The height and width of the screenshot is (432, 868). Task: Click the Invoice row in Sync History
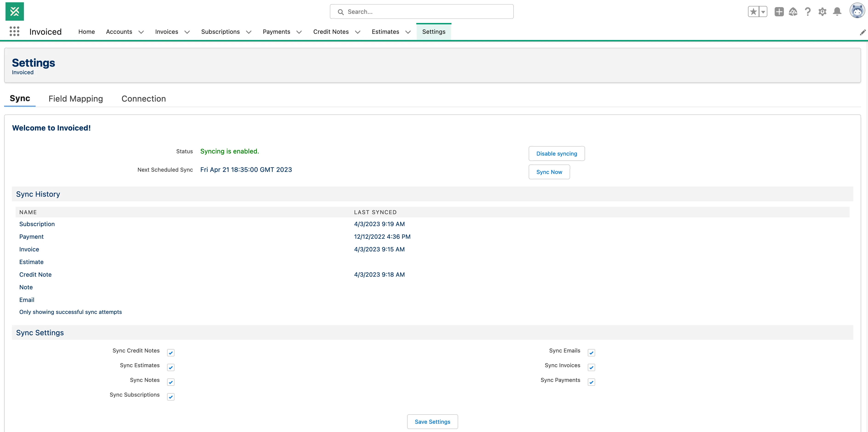pyautogui.click(x=433, y=249)
